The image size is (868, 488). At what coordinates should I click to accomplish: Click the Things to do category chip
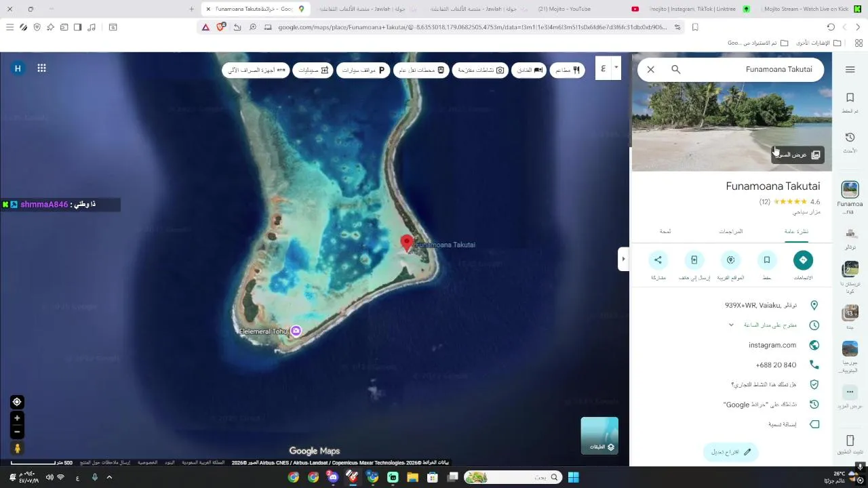click(481, 70)
